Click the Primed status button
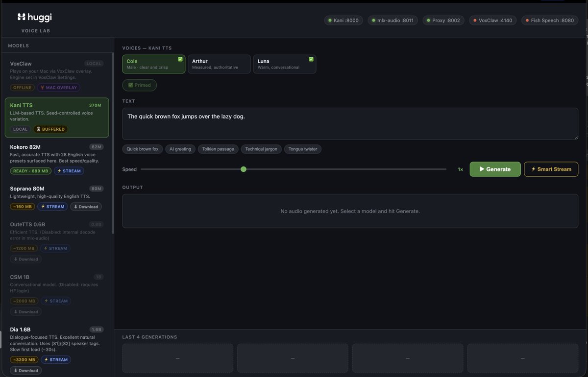 coord(140,85)
